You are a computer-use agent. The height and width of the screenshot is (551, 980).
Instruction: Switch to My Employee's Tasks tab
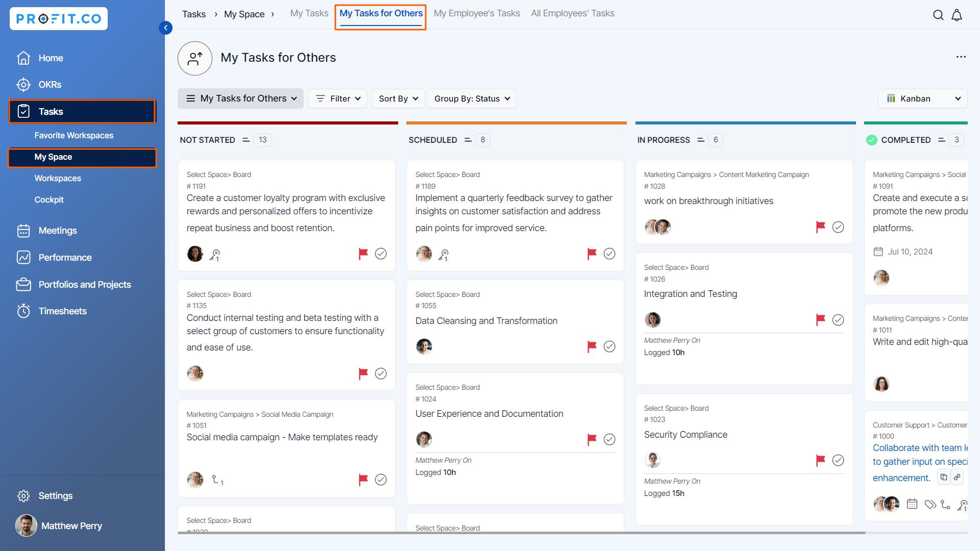pyautogui.click(x=477, y=13)
